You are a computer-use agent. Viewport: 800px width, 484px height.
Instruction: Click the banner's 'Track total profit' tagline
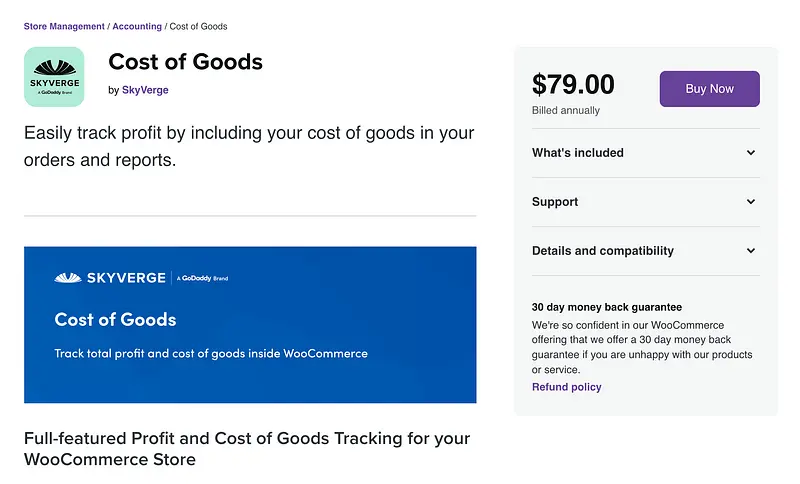click(211, 354)
